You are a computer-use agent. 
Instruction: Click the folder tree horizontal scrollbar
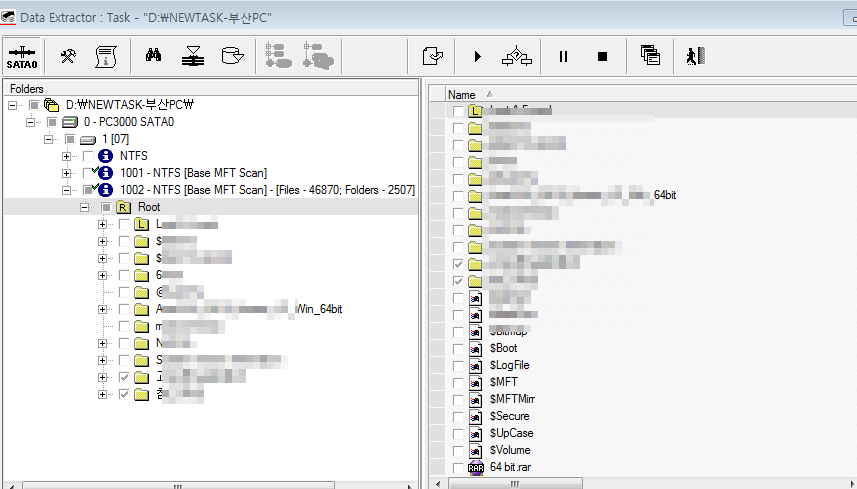[x=178, y=486]
